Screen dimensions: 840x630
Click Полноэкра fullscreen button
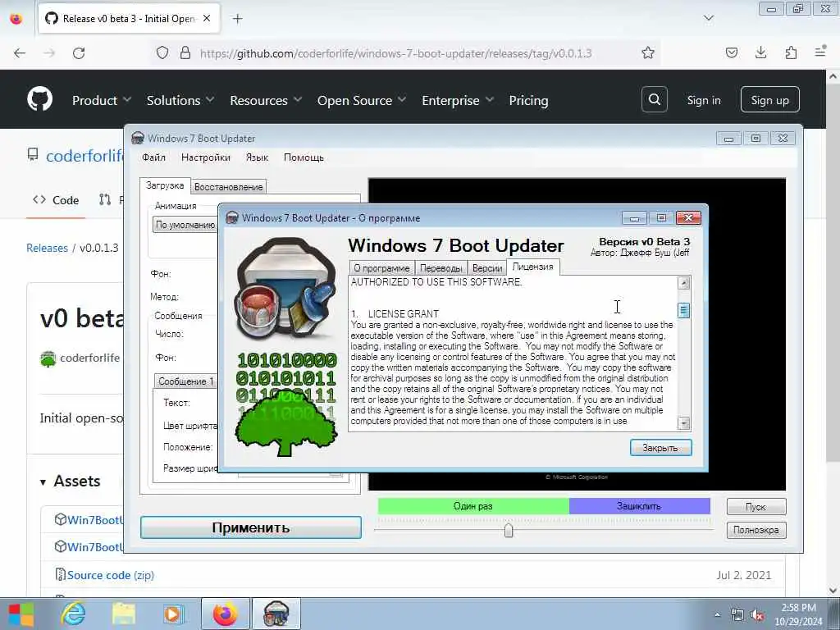tap(756, 530)
